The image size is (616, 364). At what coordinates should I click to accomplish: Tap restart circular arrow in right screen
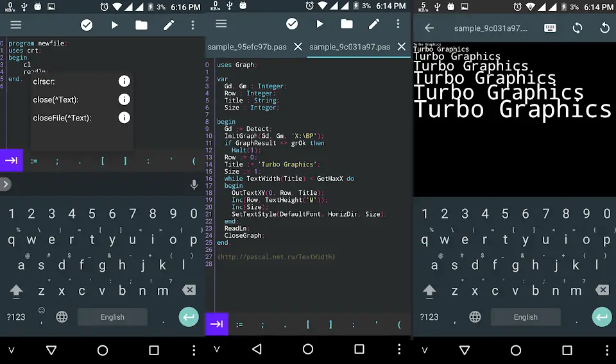coord(604,28)
